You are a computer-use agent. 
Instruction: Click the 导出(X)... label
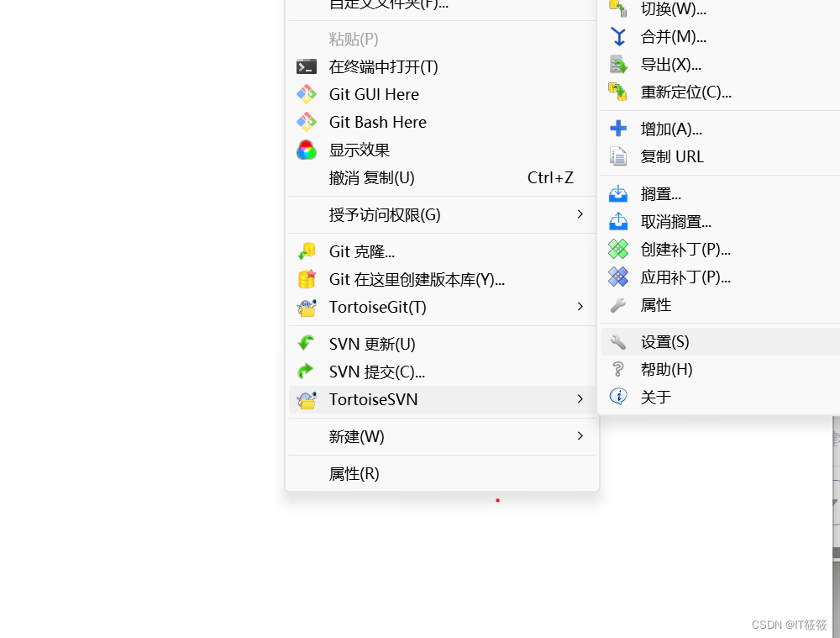[x=670, y=65]
